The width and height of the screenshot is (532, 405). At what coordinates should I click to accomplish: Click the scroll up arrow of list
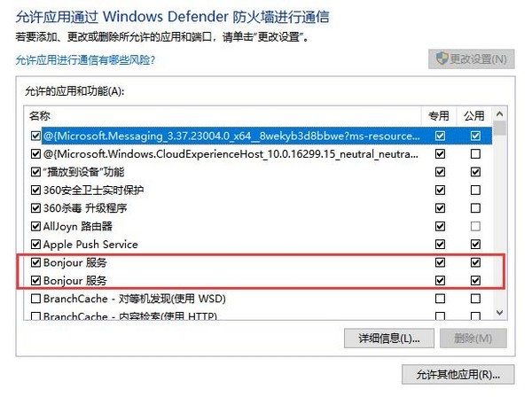500,115
